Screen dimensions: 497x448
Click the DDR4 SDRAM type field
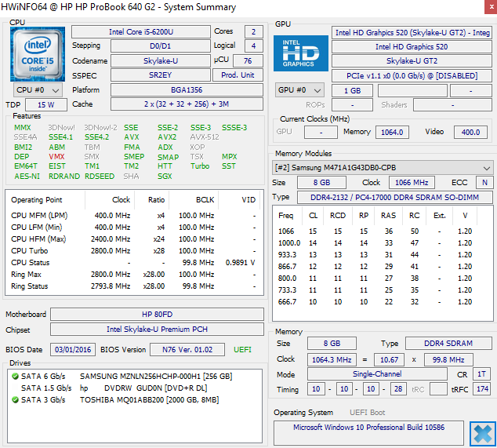pyautogui.click(x=448, y=344)
